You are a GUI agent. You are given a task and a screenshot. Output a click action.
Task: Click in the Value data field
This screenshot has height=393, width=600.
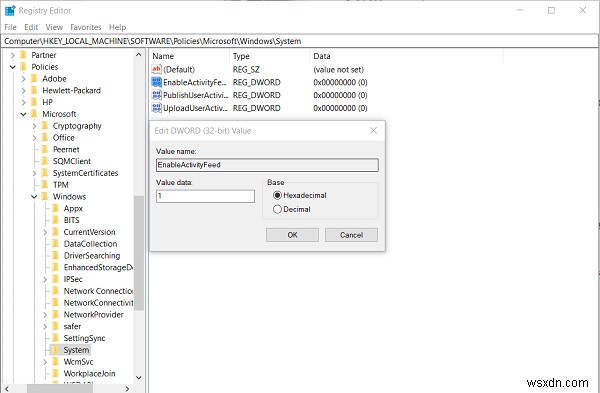click(205, 196)
